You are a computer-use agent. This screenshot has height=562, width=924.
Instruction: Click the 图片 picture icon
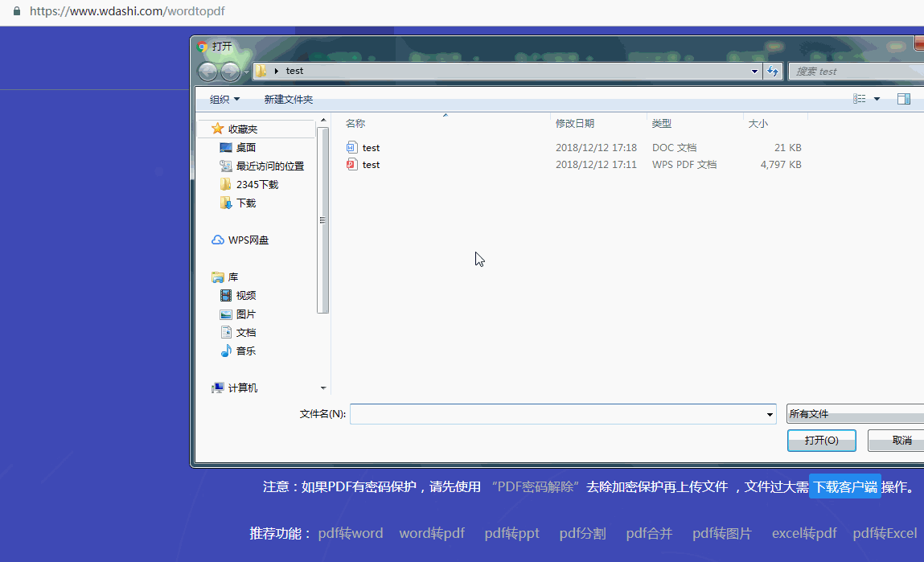point(226,314)
